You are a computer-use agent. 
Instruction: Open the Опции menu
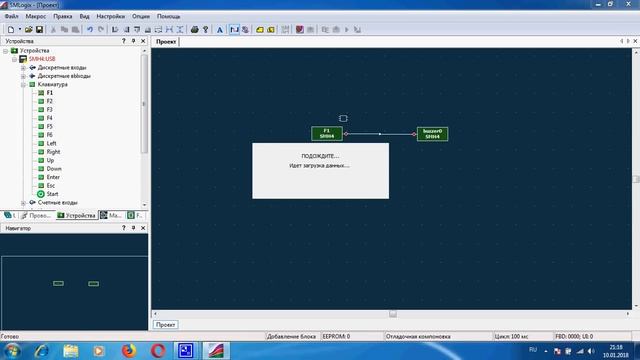pos(141,16)
